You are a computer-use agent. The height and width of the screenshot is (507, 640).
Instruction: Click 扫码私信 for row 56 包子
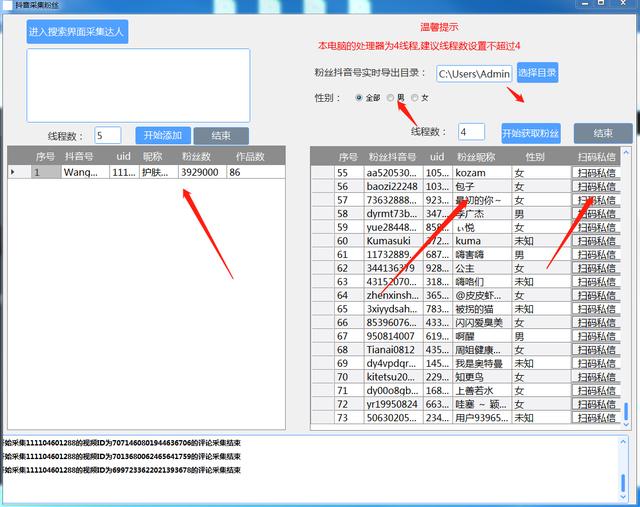pyautogui.click(x=596, y=187)
